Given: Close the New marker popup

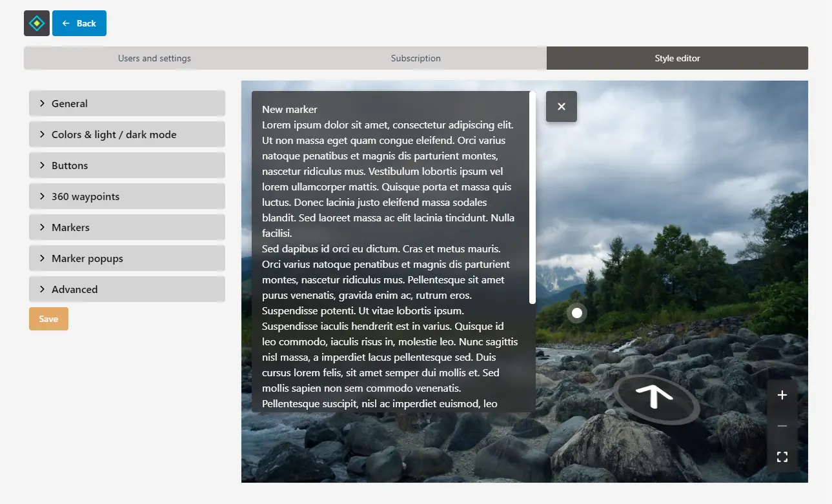Looking at the screenshot, I should [561, 106].
